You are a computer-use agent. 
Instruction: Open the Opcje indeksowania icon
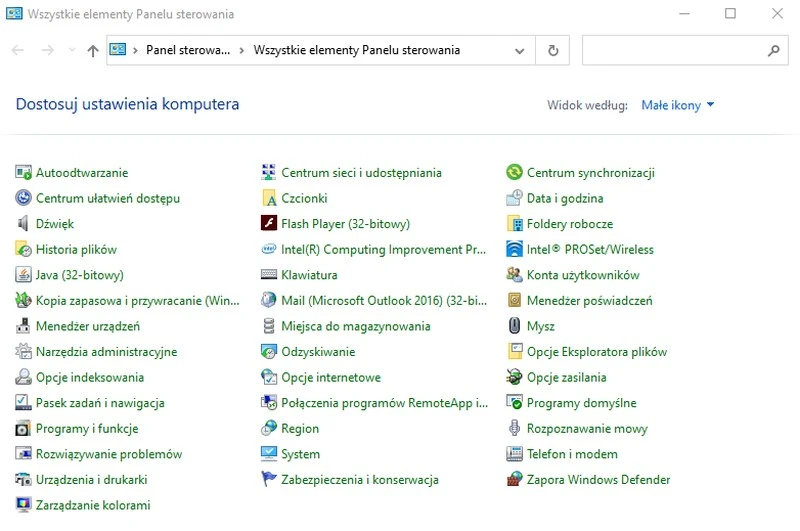[23, 377]
